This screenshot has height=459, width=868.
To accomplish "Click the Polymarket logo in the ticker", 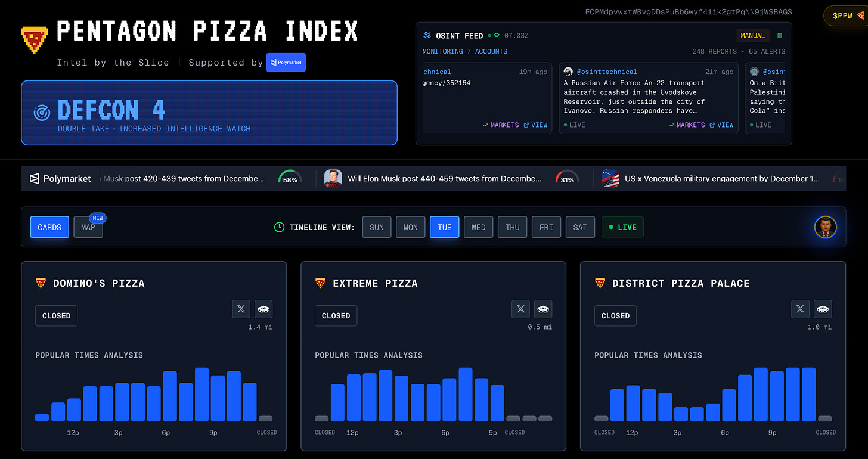I will click(x=61, y=178).
